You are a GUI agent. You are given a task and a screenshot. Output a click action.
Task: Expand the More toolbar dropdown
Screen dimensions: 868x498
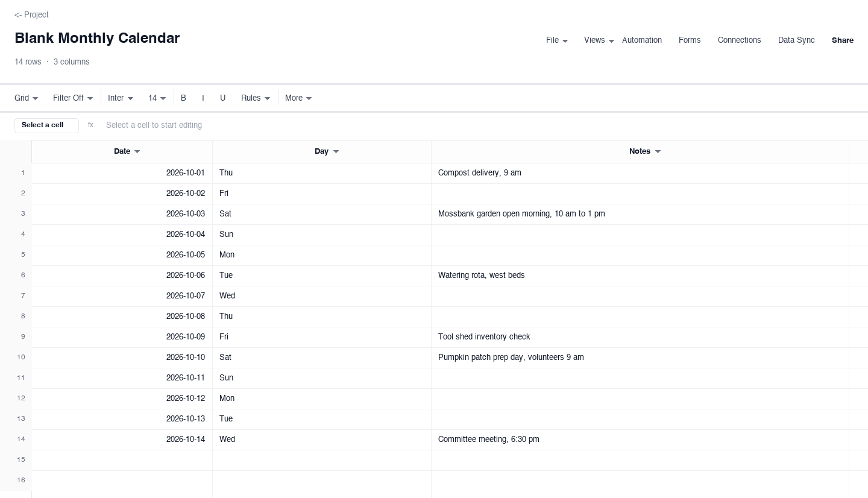pyautogui.click(x=298, y=98)
